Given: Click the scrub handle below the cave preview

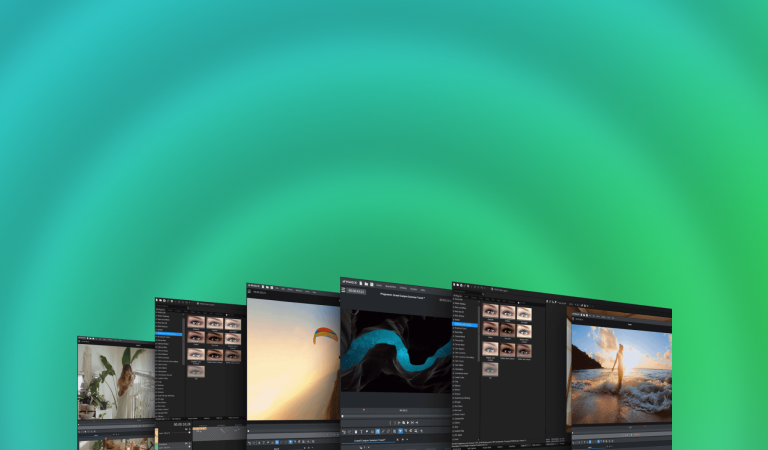Looking at the screenshot, I should pos(342,416).
